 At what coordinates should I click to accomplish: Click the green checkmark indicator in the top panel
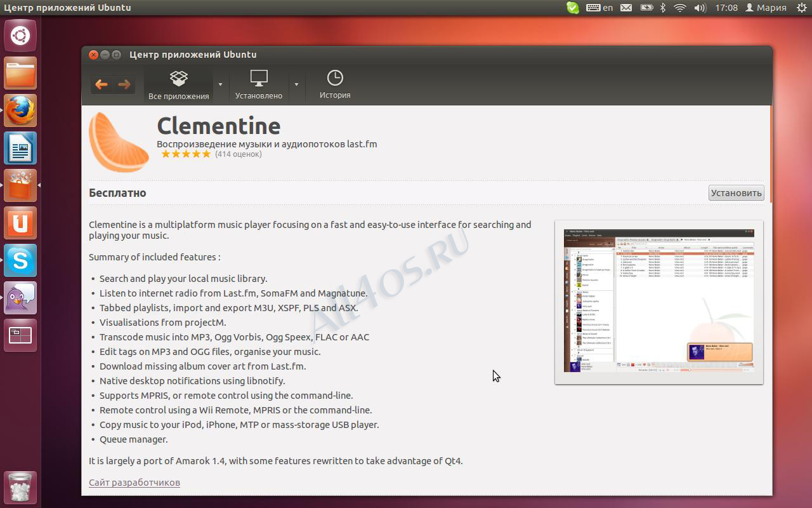tap(572, 8)
